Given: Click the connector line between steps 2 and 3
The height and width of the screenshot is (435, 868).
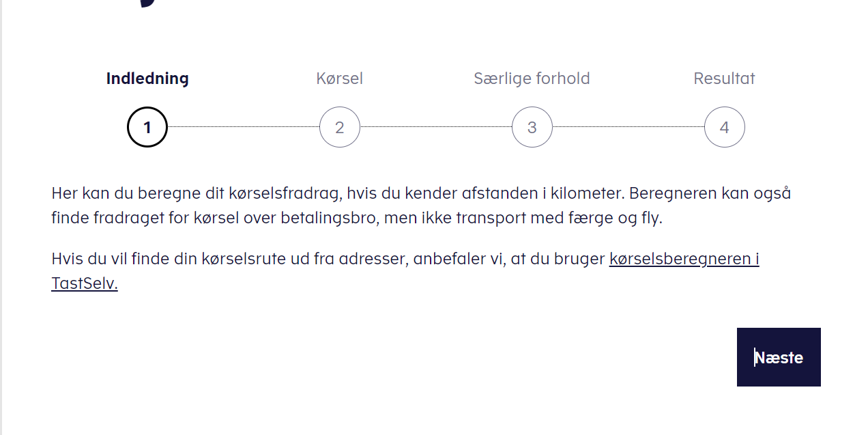Looking at the screenshot, I should pos(435,127).
